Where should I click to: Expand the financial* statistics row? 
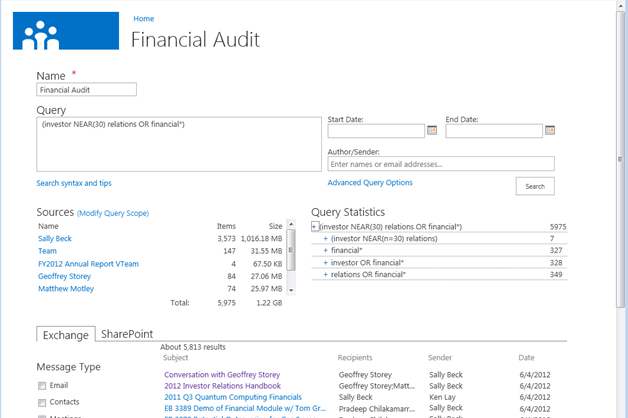pyautogui.click(x=326, y=251)
